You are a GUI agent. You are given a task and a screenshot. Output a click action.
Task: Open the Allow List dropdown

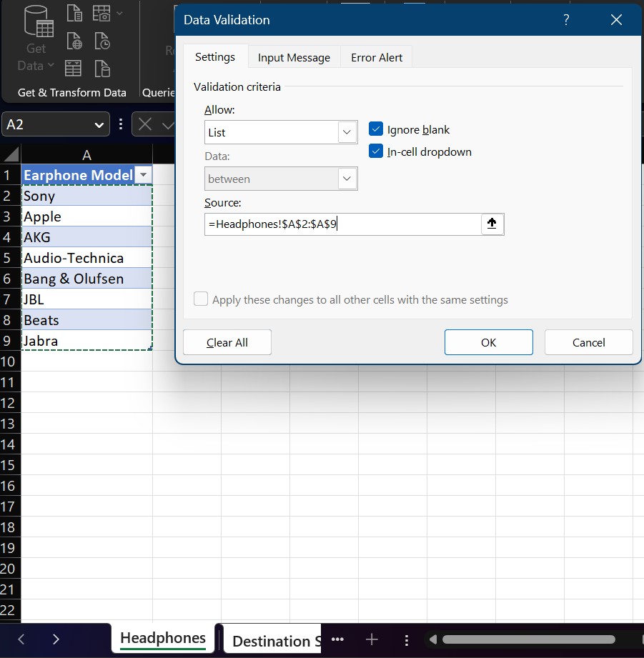pyautogui.click(x=347, y=132)
